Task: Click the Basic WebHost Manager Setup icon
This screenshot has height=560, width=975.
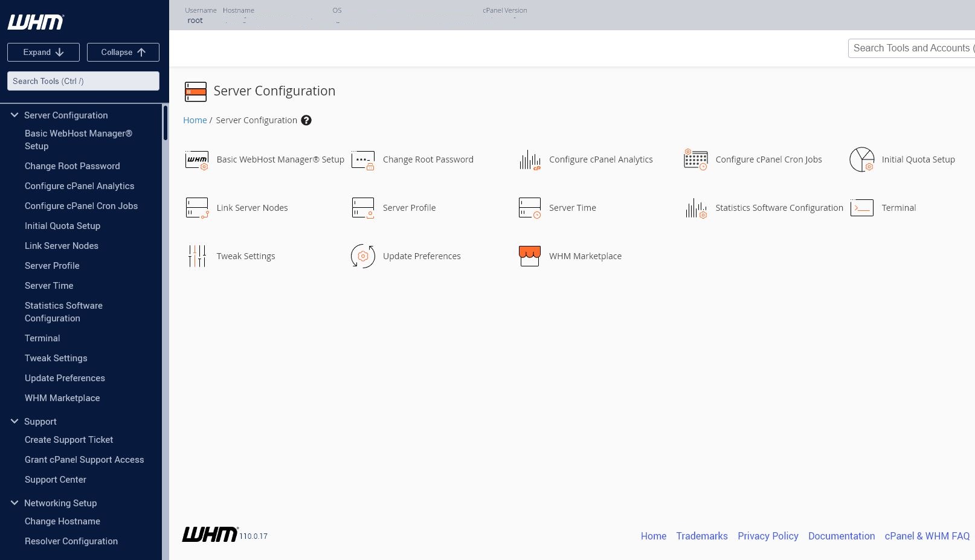Action: [x=197, y=160]
